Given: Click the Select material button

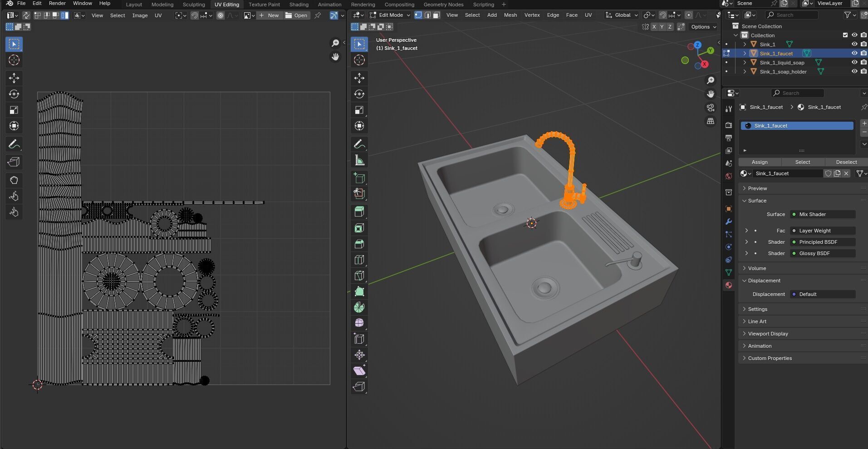Looking at the screenshot, I should (x=803, y=162).
